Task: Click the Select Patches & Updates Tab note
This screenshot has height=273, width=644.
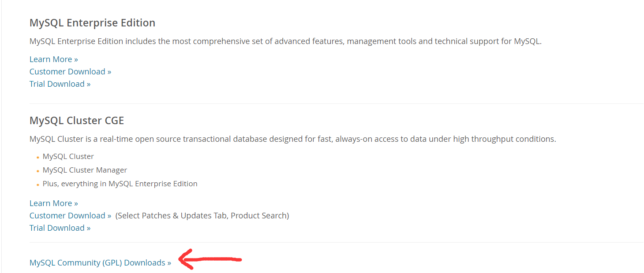Action: [202, 216]
